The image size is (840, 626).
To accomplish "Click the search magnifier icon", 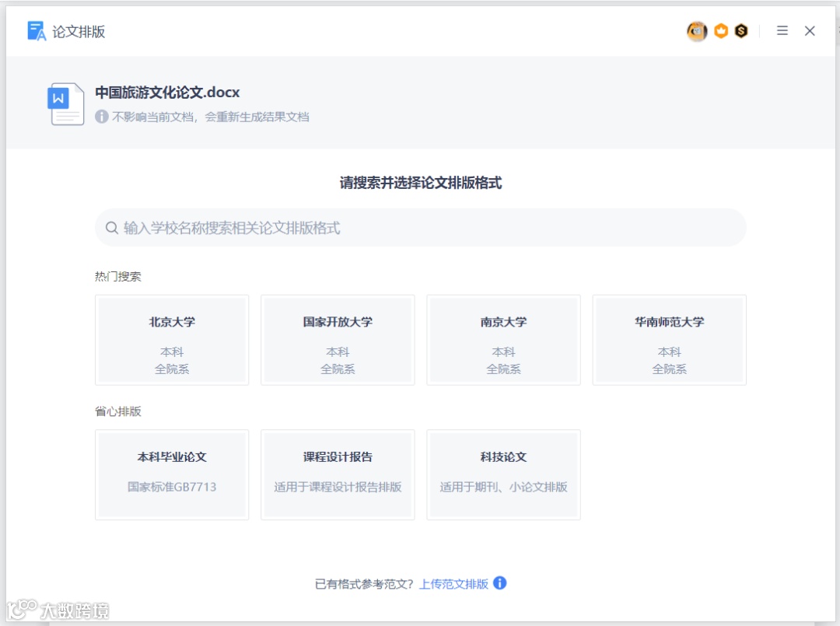I will [111, 228].
